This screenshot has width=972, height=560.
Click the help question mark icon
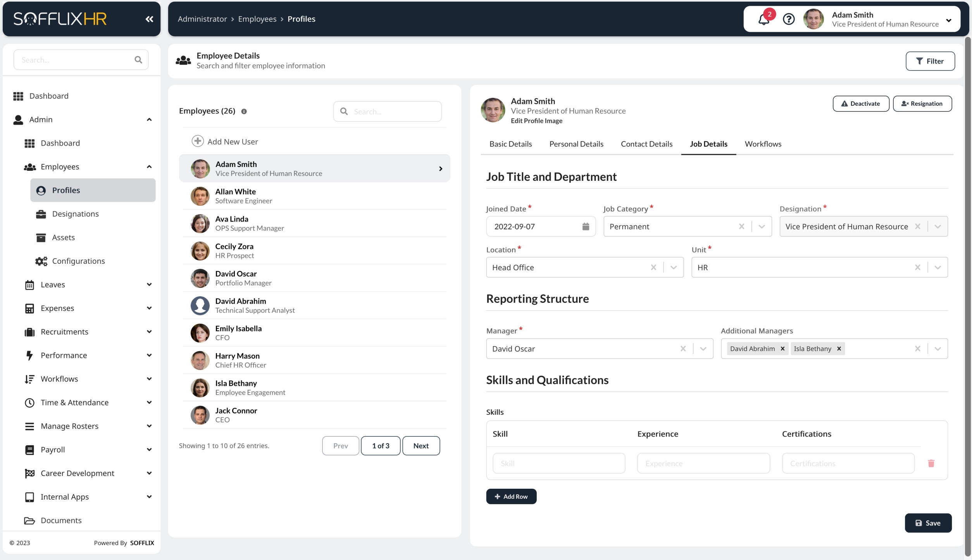click(x=788, y=19)
